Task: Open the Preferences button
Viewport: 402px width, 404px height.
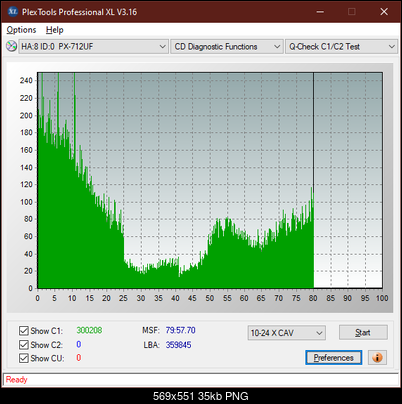Action: 334,358
